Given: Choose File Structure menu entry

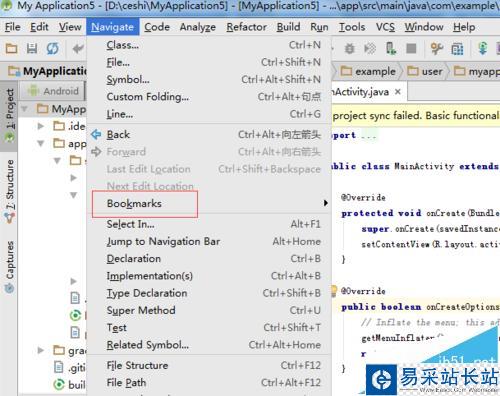Looking at the screenshot, I should point(209,366).
